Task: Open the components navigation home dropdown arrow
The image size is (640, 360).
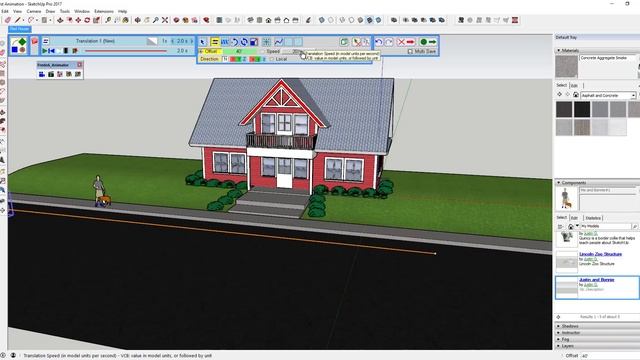Action: [x=577, y=226]
